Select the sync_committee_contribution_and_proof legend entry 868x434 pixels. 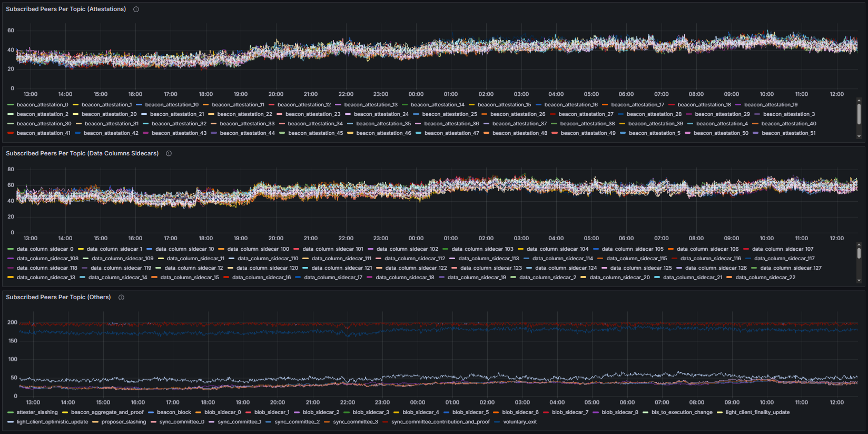coord(440,422)
